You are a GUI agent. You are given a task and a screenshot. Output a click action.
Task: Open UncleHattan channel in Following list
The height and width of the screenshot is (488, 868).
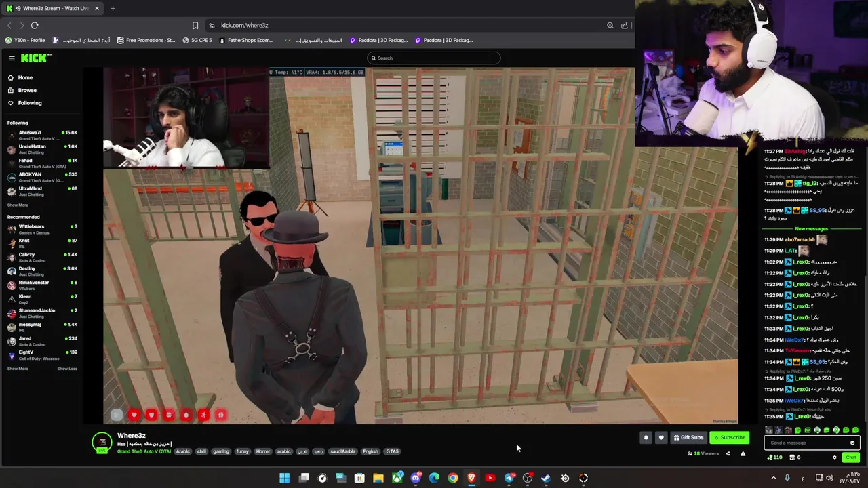pyautogui.click(x=42, y=149)
